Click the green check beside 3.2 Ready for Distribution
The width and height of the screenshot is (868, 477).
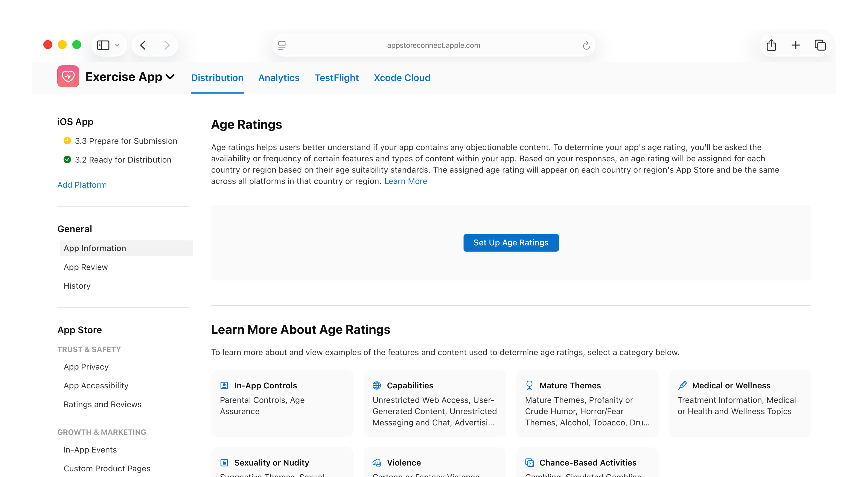[67, 160]
